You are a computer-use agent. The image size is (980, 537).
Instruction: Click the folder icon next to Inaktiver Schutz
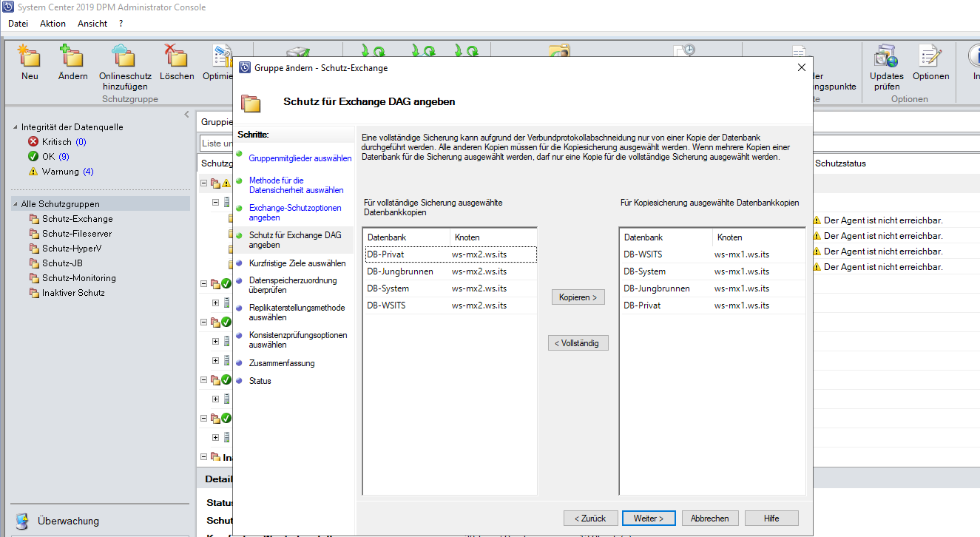tap(34, 293)
